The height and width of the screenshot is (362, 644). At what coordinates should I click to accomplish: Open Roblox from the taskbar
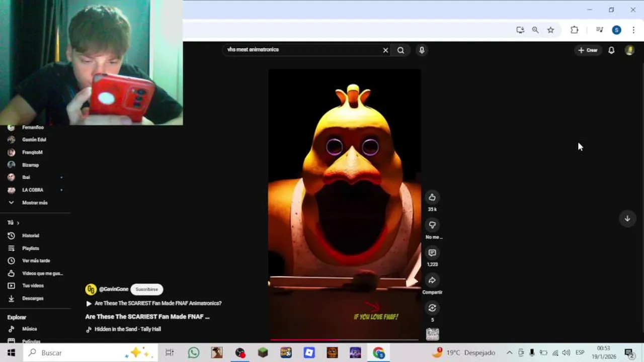click(x=309, y=352)
